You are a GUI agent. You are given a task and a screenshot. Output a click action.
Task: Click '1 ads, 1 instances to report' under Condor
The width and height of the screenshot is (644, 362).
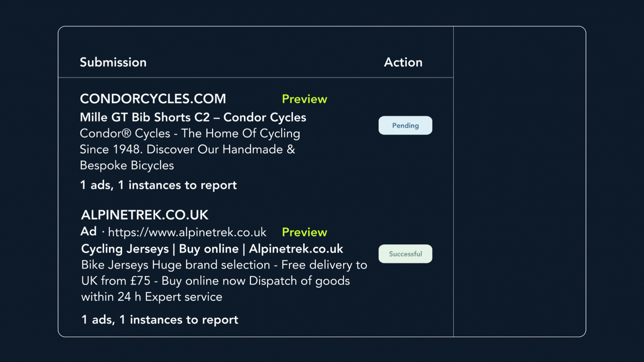pyautogui.click(x=158, y=185)
